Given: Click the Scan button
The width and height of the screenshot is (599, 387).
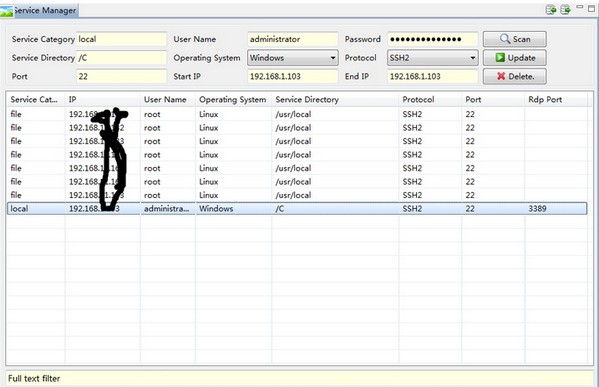Looking at the screenshot, I should tap(515, 39).
